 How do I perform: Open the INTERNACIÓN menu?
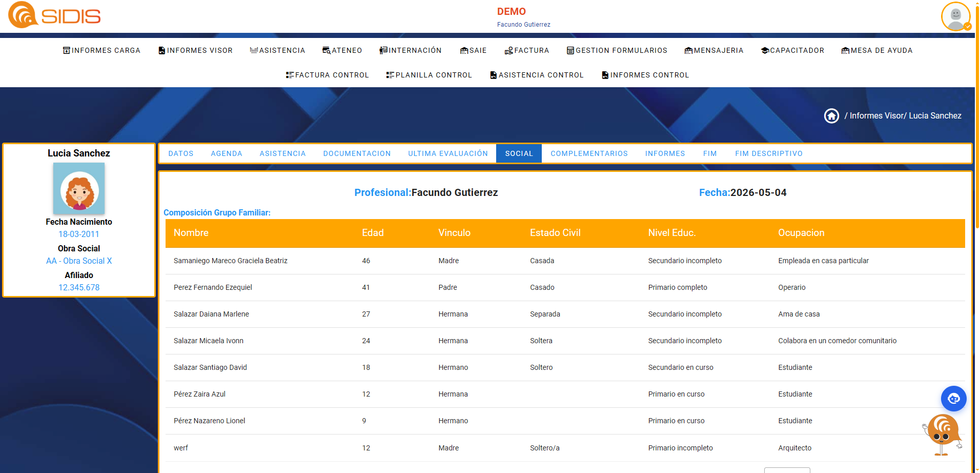[x=411, y=50]
